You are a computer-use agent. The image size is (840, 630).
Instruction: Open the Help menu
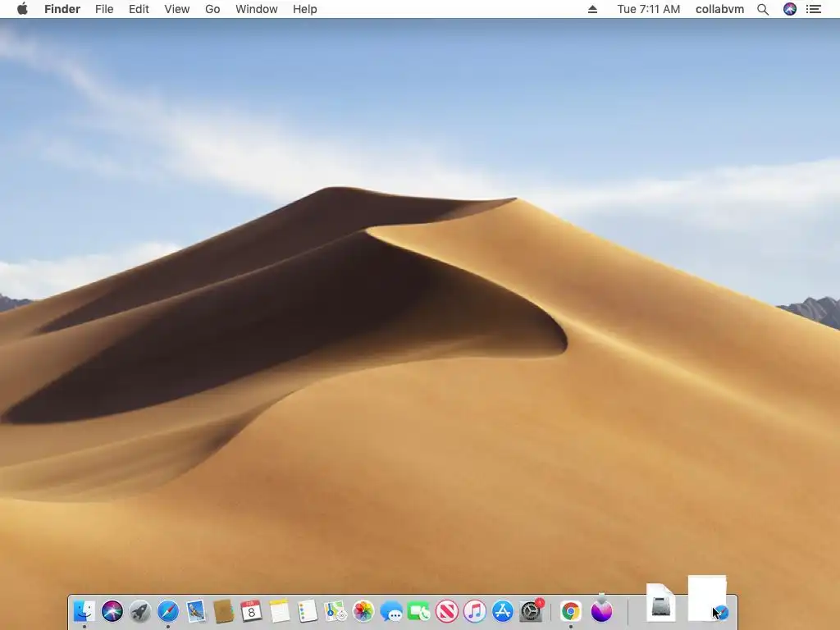pos(305,9)
